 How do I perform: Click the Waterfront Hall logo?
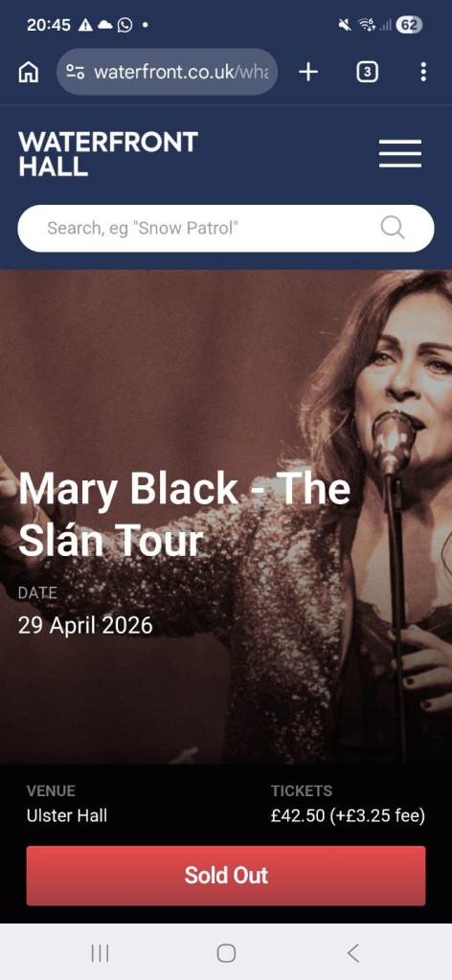108,154
